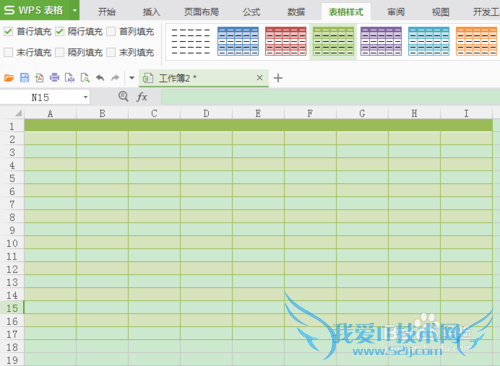Screen dimensions: 500x366
Task: Uncheck the 隔行填充 checkbox
Action: (59, 32)
